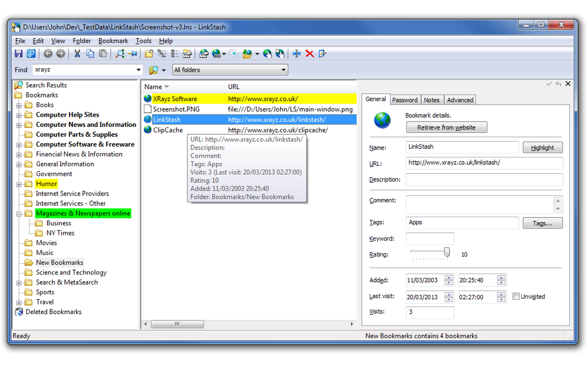Image resolution: width=588 pixels, height=368 pixels.
Task: Click the red X Delete icon
Action: pos(310,54)
